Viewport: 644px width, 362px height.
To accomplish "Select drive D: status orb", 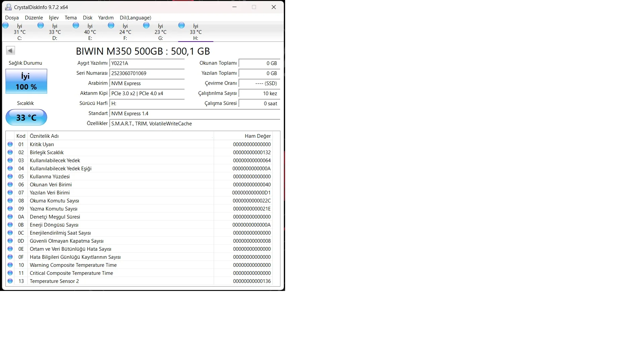I will [x=41, y=25].
